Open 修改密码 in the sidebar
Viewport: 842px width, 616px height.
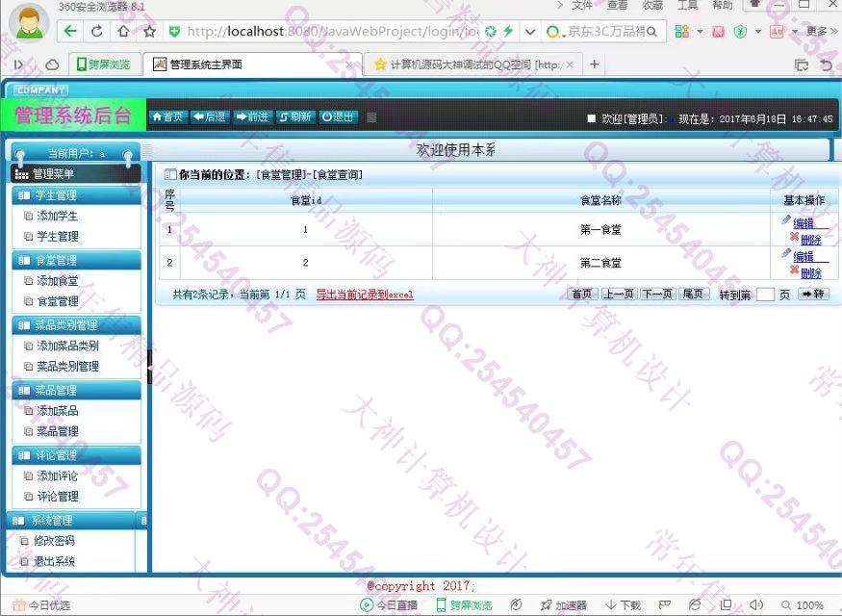pyautogui.click(x=54, y=541)
